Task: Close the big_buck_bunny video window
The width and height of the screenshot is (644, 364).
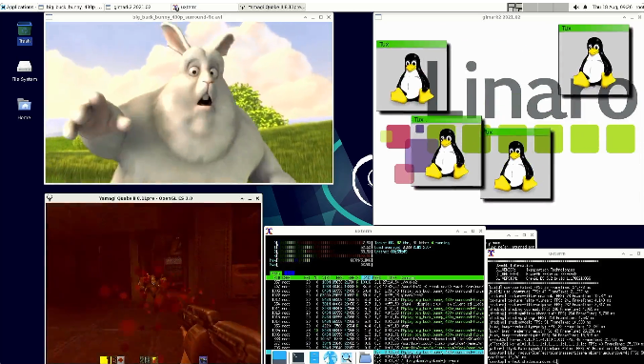Action: pyautogui.click(x=329, y=17)
